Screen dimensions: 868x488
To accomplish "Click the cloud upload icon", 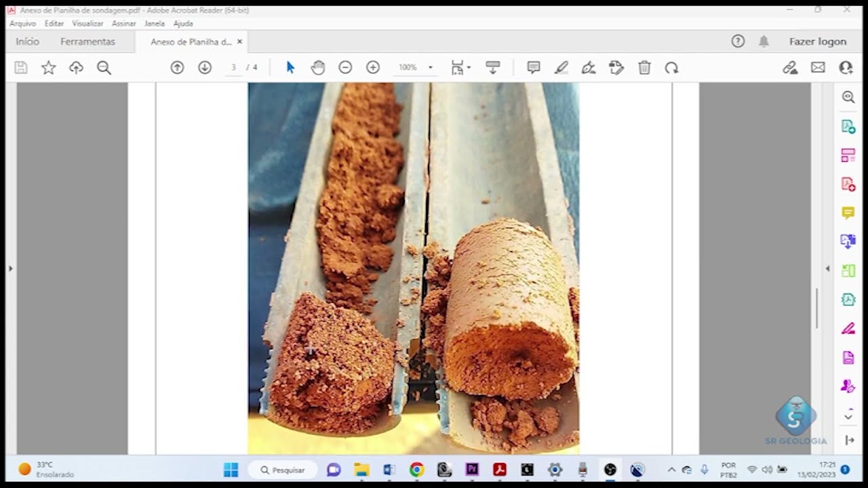I will click(x=76, y=68).
